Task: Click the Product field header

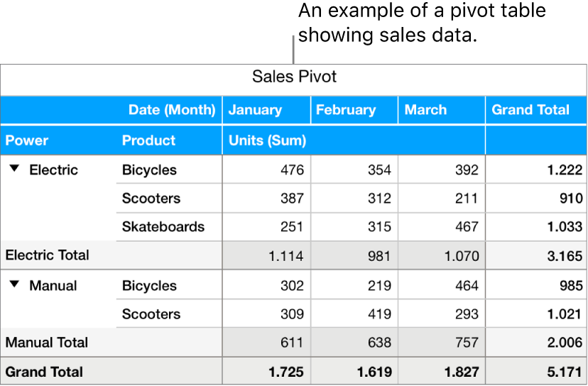Action: coord(148,140)
